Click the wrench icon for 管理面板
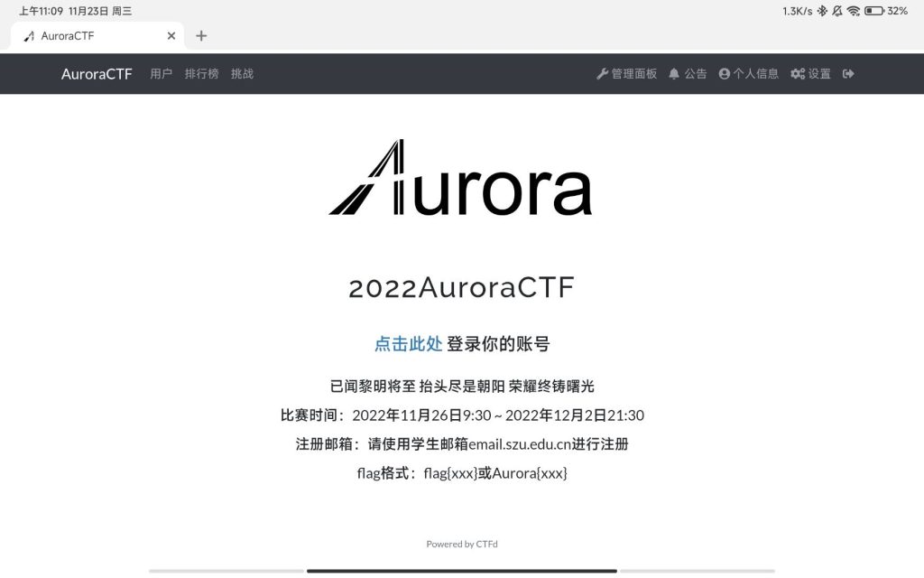Screen dimensions: 924x578 [x=603, y=74]
